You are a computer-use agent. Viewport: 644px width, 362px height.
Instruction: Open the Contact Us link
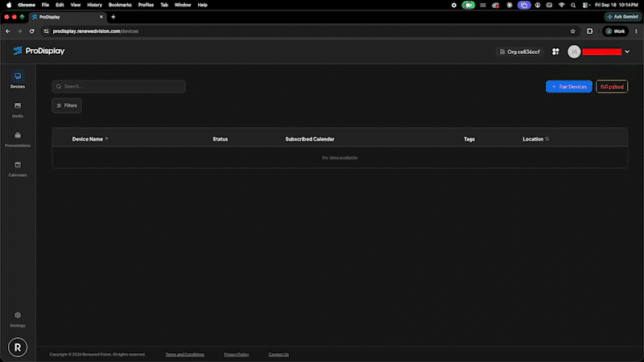click(279, 354)
